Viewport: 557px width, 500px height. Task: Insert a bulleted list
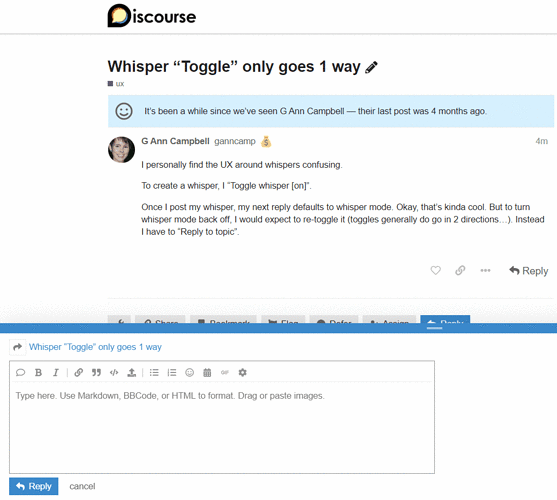coord(154,373)
